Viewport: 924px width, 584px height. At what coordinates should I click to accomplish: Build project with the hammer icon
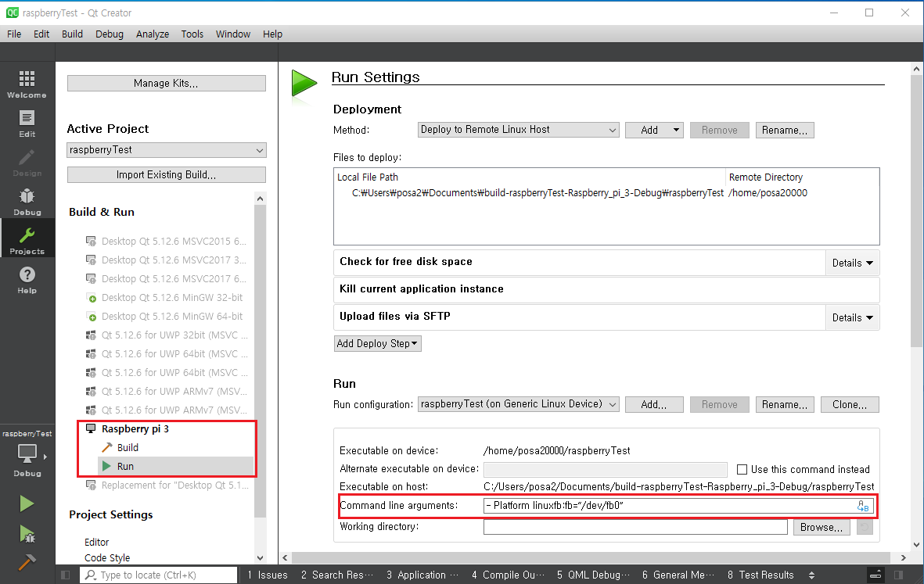point(27,562)
